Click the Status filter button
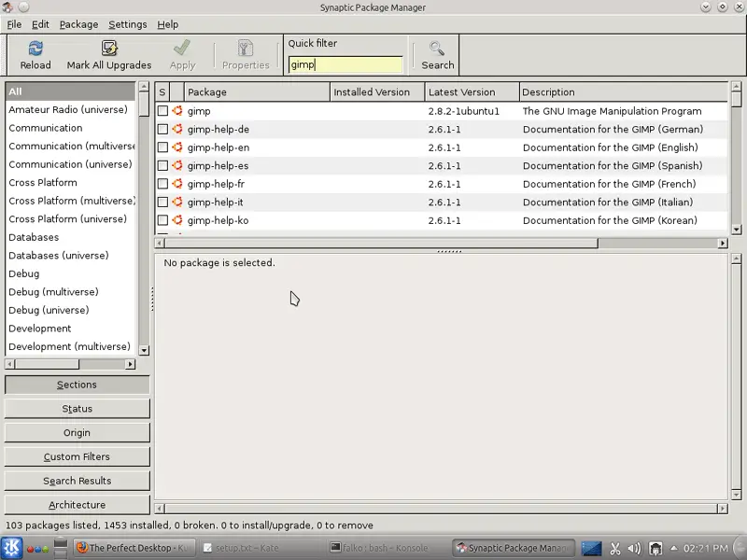Viewport: 747px width, 560px height. tap(77, 409)
